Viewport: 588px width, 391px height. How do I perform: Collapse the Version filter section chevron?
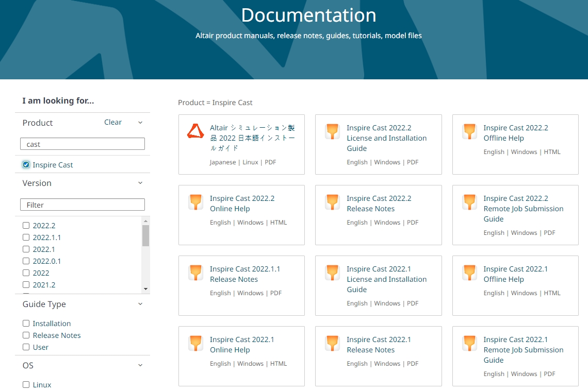tap(140, 183)
